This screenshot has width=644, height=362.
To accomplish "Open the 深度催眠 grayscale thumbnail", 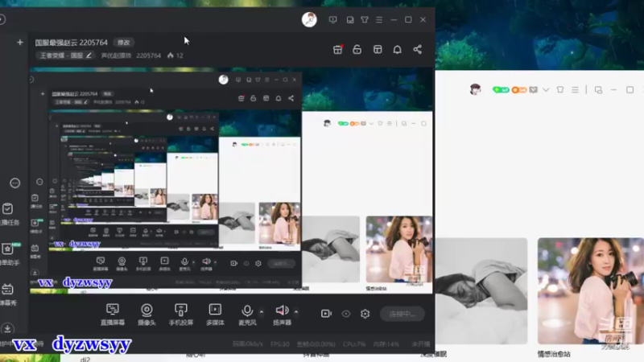I will click(x=481, y=290).
